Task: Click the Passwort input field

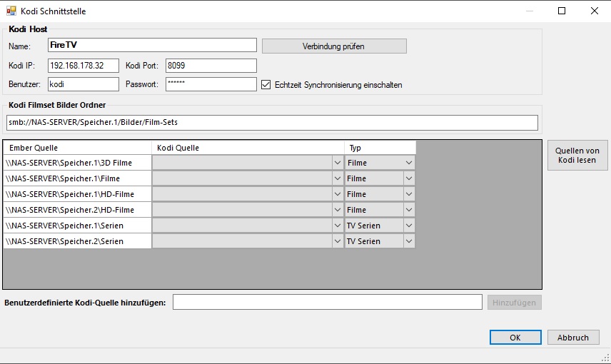Action: coord(211,84)
